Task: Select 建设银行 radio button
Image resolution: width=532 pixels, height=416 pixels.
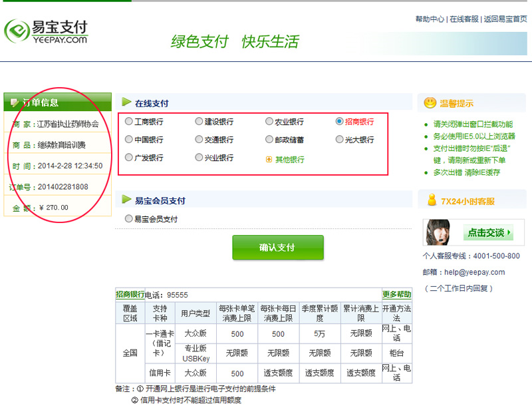Action: [199, 121]
